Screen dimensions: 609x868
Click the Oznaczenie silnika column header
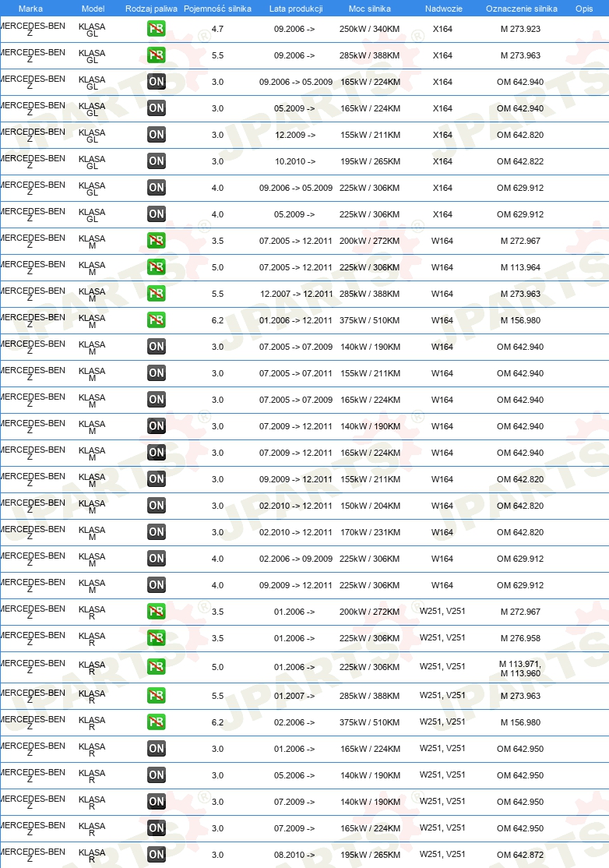pos(522,9)
